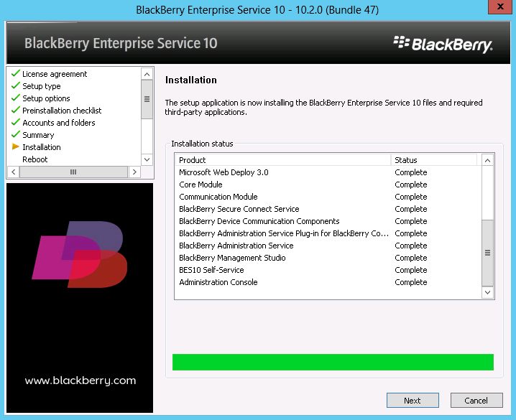The image size is (516, 420).
Task: Click www.blackberry.com text in banner
Action: pyautogui.click(x=80, y=381)
